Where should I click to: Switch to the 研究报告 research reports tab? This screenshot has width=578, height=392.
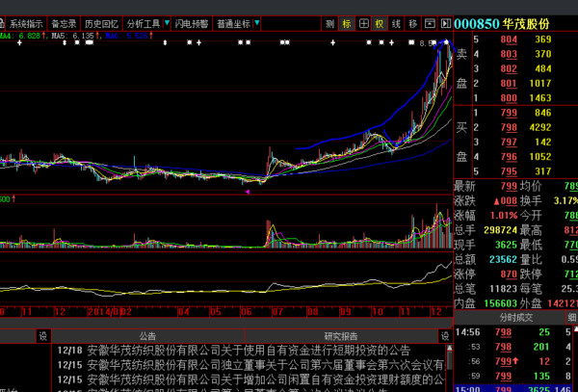coord(339,336)
